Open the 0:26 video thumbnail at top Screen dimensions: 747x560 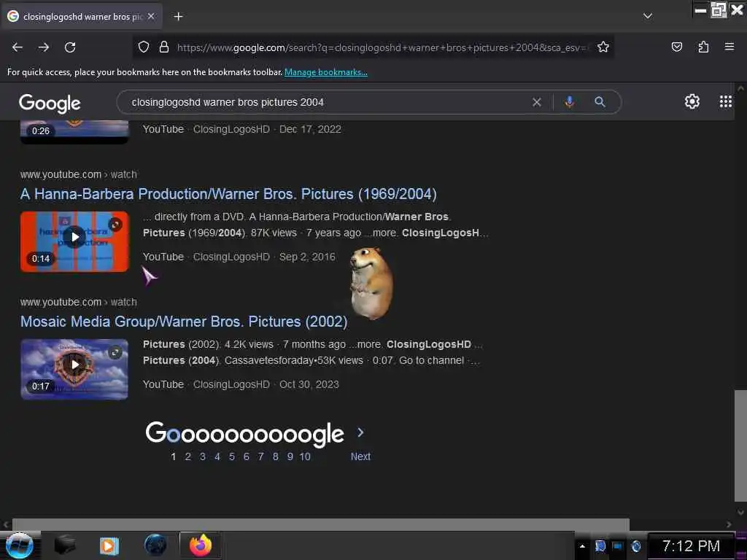74,131
